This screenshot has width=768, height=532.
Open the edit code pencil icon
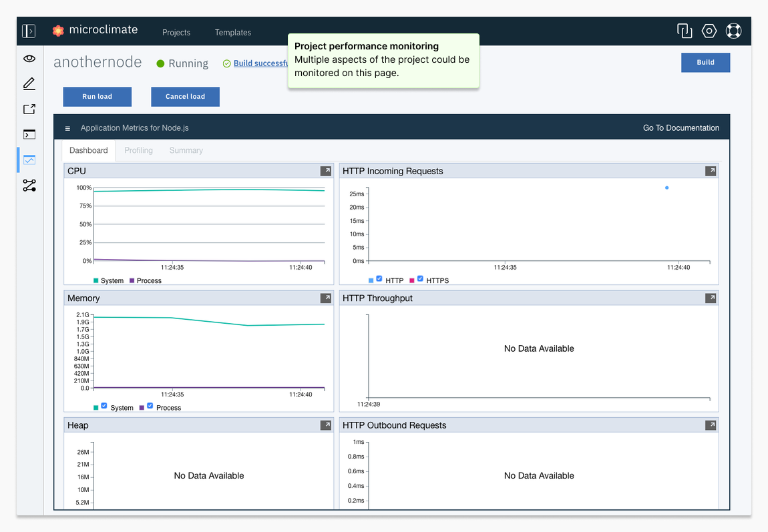pos(29,84)
